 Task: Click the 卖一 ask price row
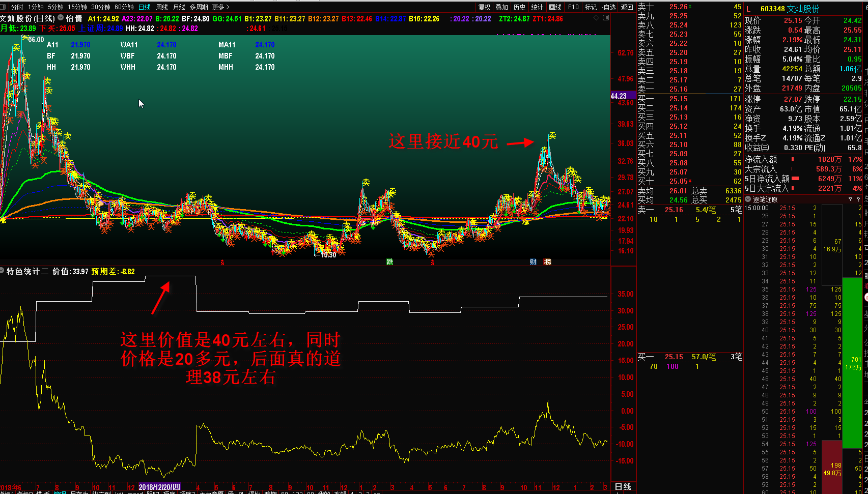pyautogui.click(x=690, y=89)
